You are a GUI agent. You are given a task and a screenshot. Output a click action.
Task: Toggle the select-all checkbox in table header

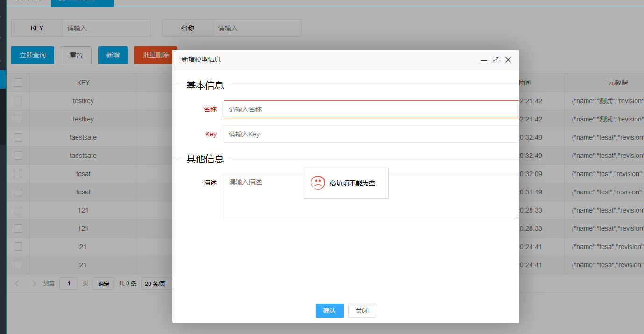(x=18, y=82)
